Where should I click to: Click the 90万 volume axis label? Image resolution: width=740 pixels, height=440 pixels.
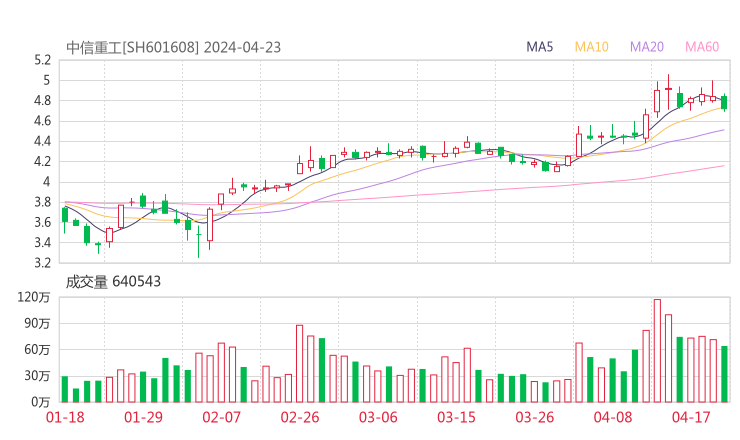37,324
